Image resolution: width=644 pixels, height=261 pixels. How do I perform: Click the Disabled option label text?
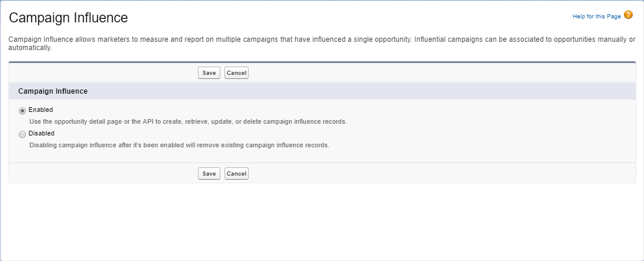point(41,133)
